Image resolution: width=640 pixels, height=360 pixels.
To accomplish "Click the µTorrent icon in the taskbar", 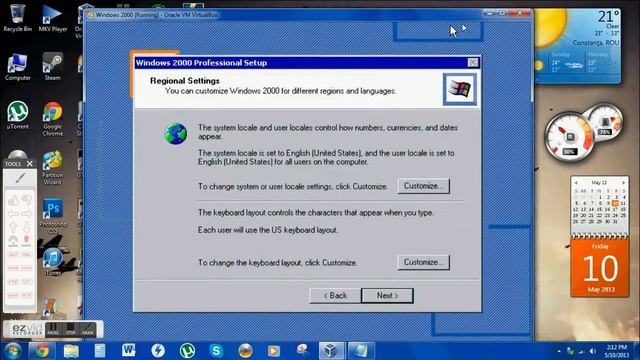I will coord(187,351).
